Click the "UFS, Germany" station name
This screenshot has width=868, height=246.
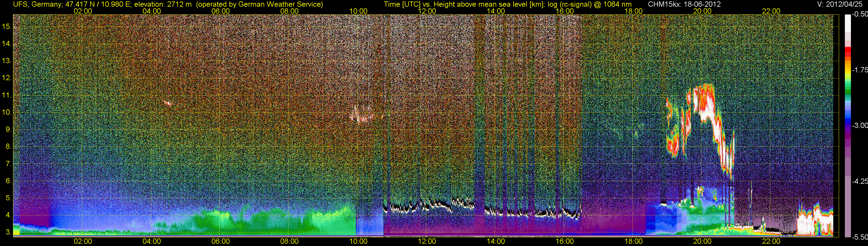click(x=37, y=4)
